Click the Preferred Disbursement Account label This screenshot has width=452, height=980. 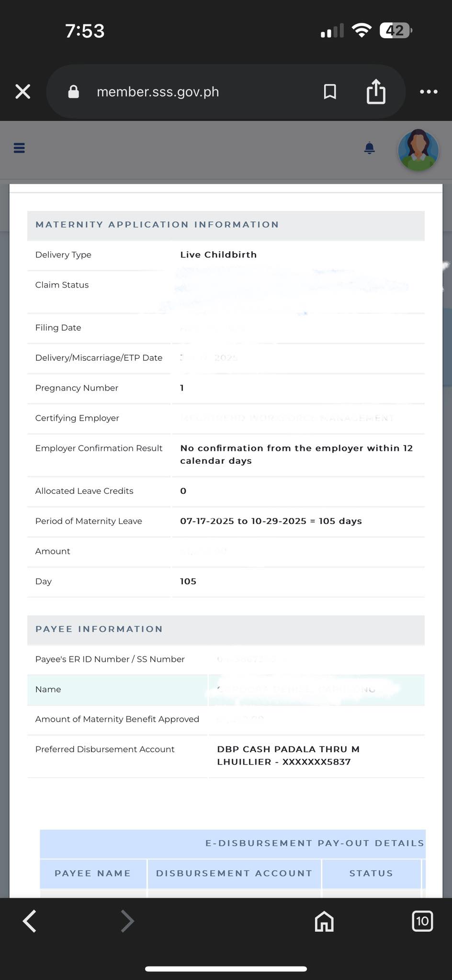click(x=105, y=749)
